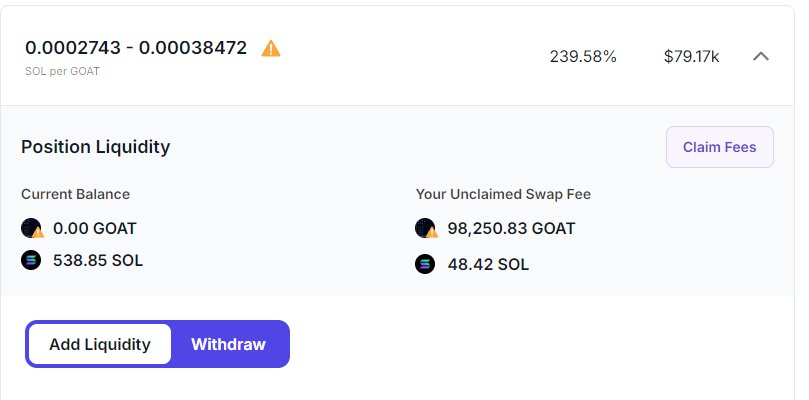Screen dimensions: 809x400
Task: Click the SOL token icon under Unclaimed Swap Fee
Action: point(426,264)
